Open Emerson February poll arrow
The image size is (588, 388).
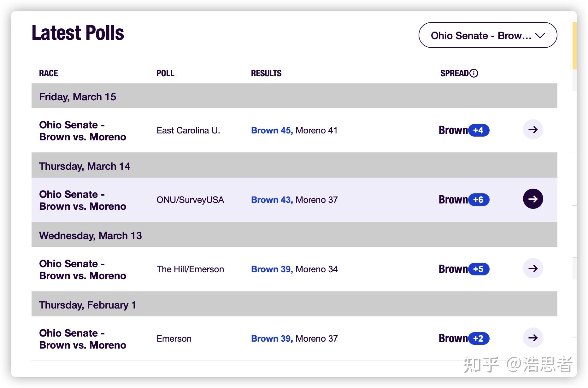click(533, 338)
